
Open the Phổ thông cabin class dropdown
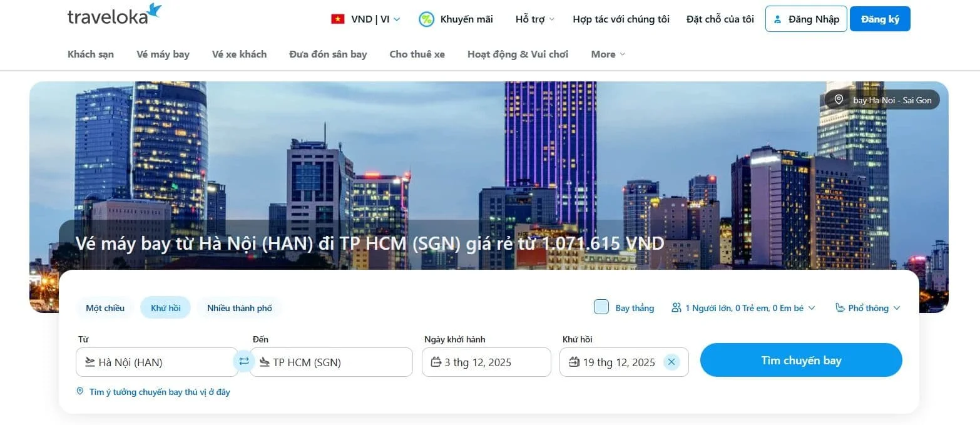[x=868, y=307]
